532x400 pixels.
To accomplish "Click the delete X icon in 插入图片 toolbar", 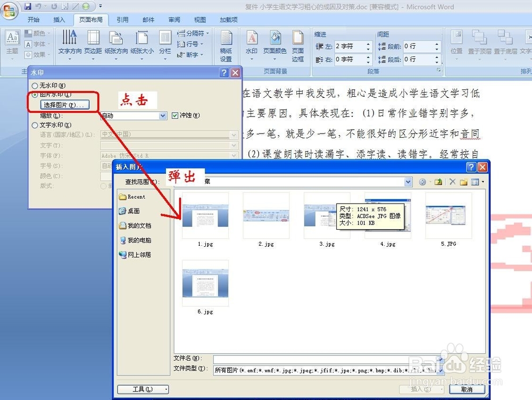I will tap(452, 182).
